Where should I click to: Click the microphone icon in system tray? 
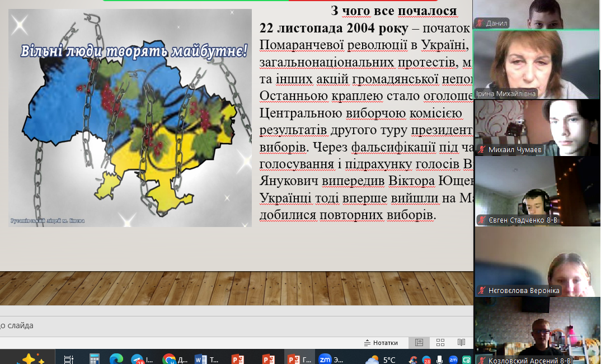pyautogui.click(x=440, y=359)
